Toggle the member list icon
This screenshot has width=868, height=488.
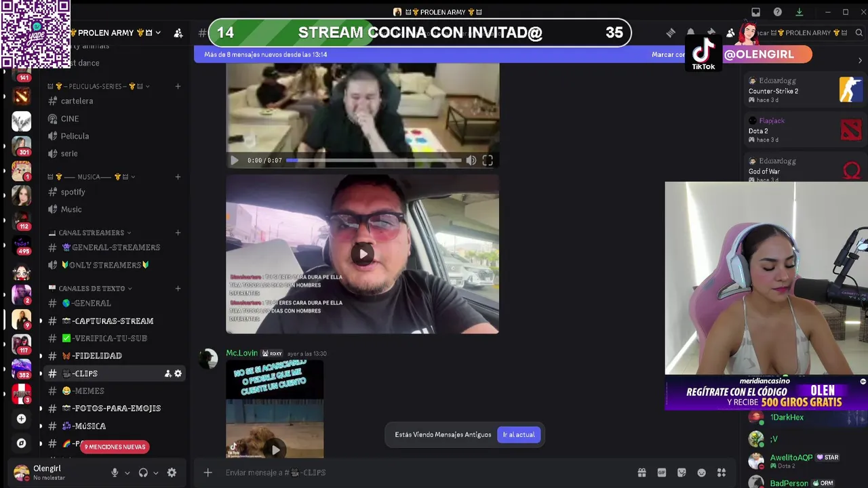(730, 33)
